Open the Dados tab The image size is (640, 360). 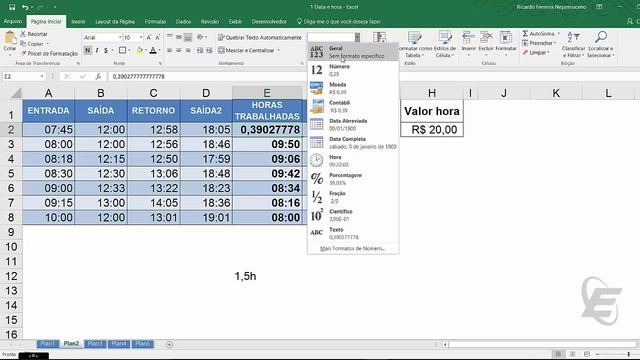point(183,22)
